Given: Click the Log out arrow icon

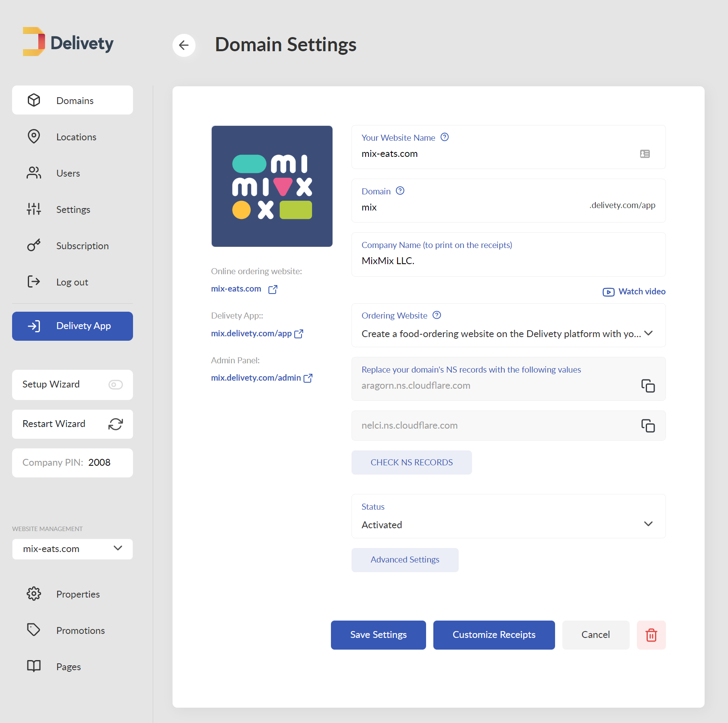Looking at the screenshot, I should pos(34,281).
